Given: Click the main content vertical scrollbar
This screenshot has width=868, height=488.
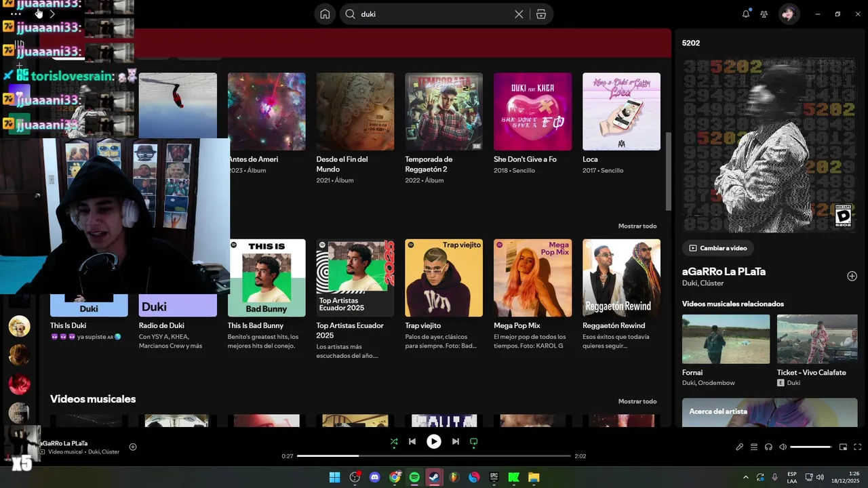Looking at the screenshot, I should (x=669, y=171).
